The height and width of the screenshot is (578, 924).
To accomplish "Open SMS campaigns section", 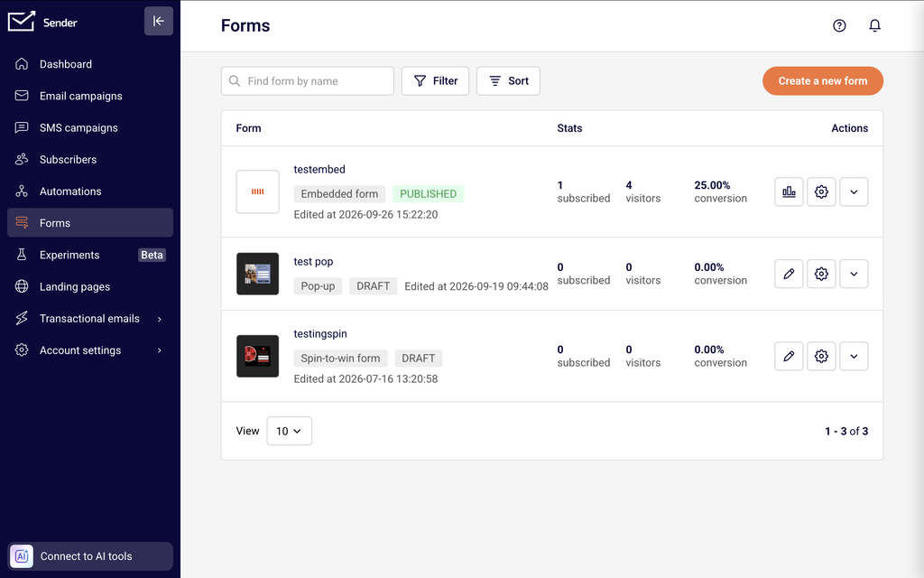I will coord(90,127).
